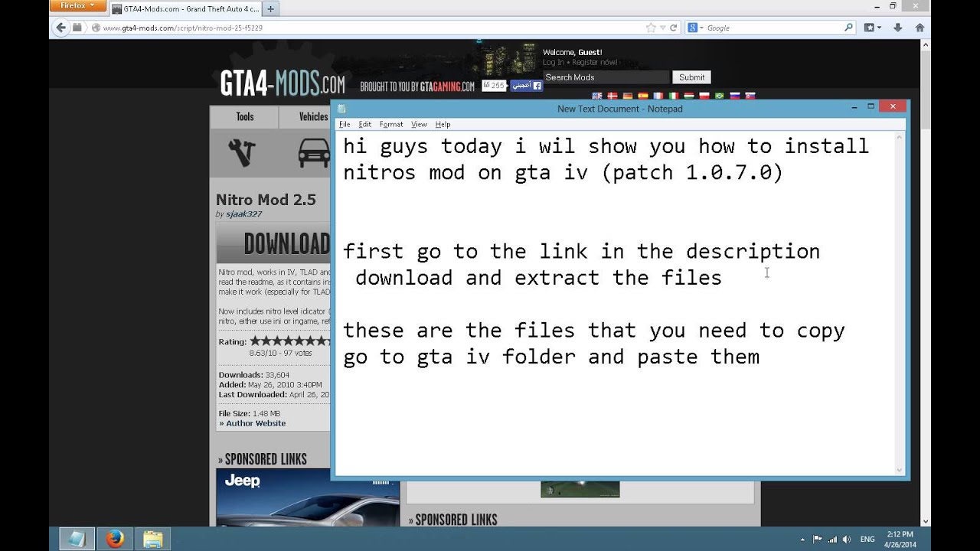Click the star rating bar
The height and width of the screenshot is (551, 980).
pos(290,341)
